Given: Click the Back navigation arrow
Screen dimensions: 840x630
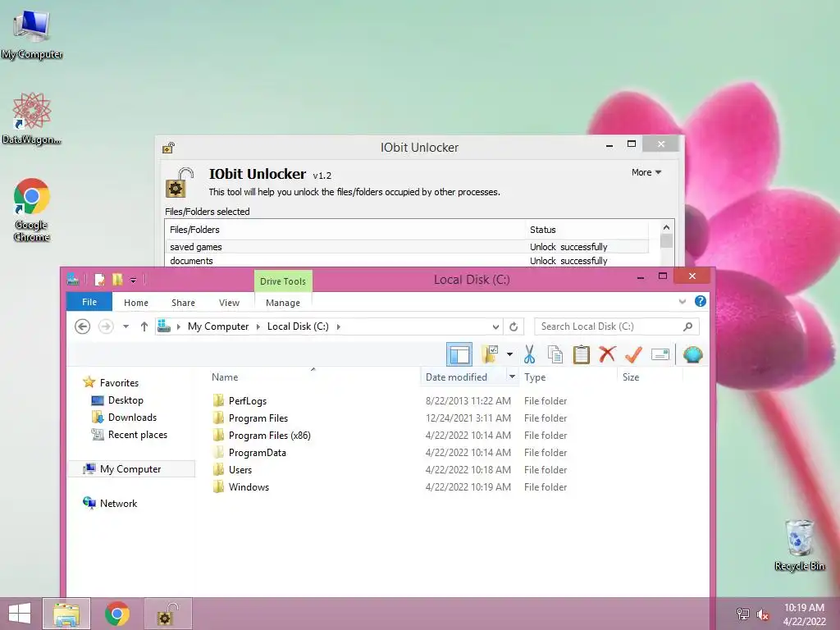Looking at the screenshot, I should [82, 326].
